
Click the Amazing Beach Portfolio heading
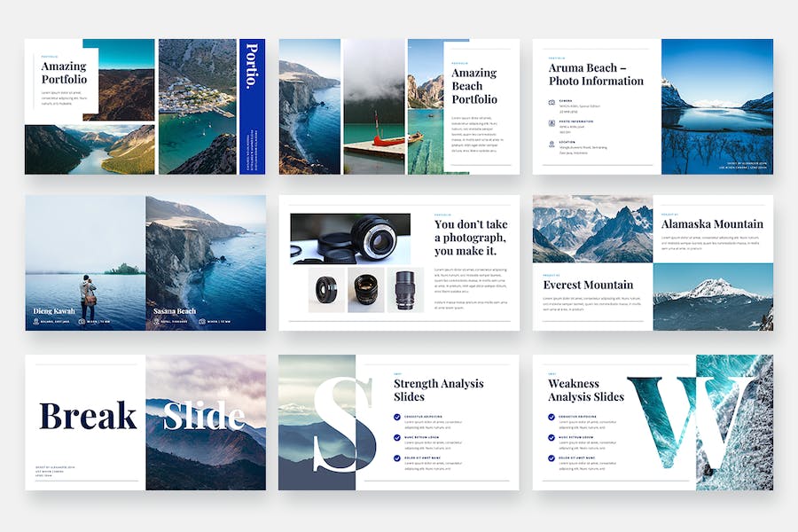[474, 86]
